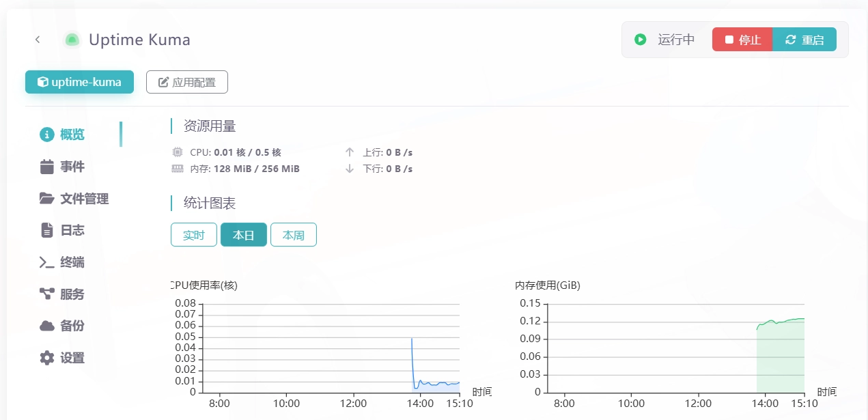Click the CPU使用率(核) chart title
The width and height of the screenshot is (868, 420).
coord(204,285)
